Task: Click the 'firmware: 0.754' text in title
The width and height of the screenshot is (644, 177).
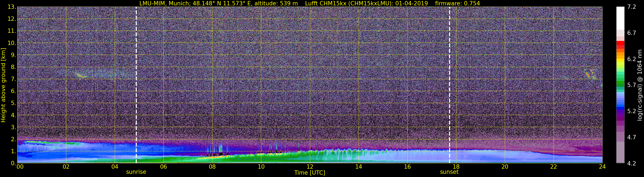Action: tap(457, 3)
